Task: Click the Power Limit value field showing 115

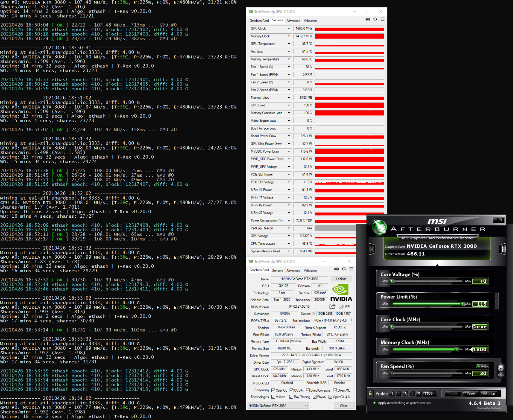Action: (x=480, y=304)
